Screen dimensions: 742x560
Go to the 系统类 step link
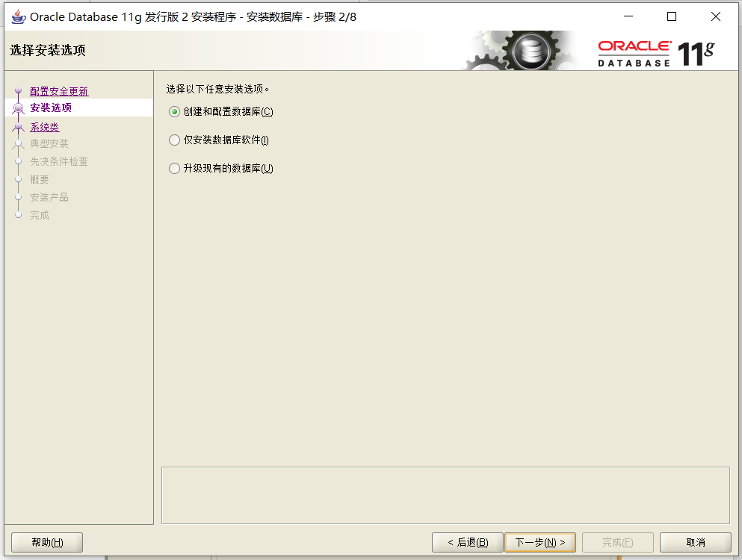click(x=45, y=127)
